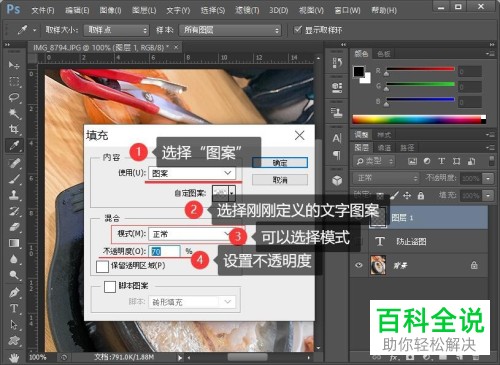Check 保留透明区域(P) in Fill dialog

[x=102, y=266]
